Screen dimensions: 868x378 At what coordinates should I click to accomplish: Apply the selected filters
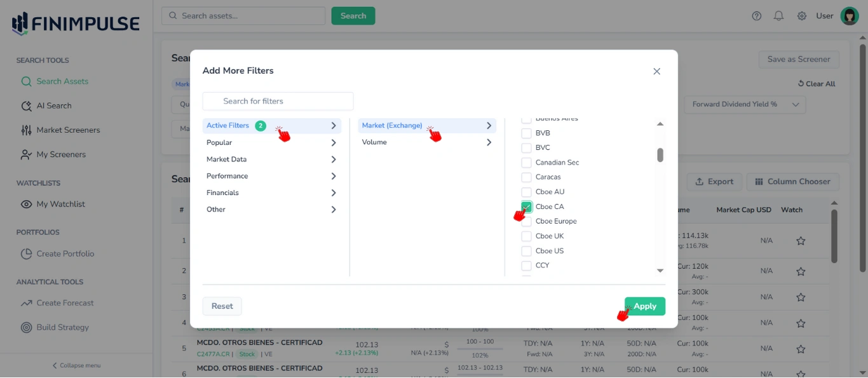(644, 306)
